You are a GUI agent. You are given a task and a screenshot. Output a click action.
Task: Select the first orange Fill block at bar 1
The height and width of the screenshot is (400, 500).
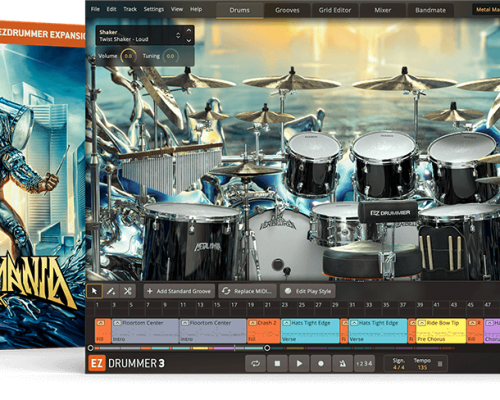click(x=103, y=331)
